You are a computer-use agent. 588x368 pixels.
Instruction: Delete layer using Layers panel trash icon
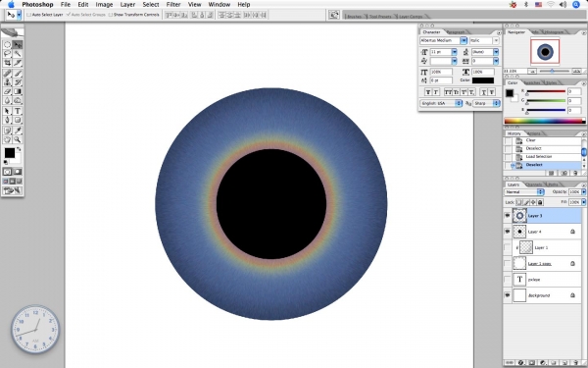(575, 363)
